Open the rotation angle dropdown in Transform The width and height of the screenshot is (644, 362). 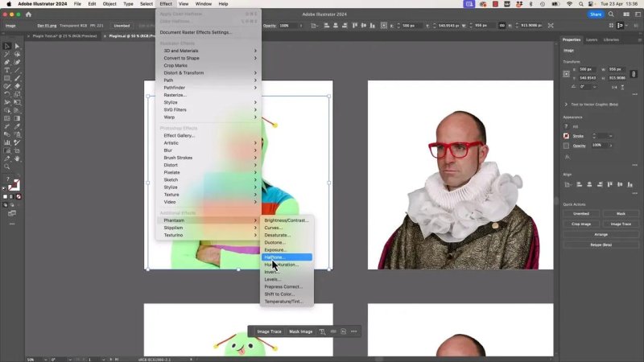point(594,87)
